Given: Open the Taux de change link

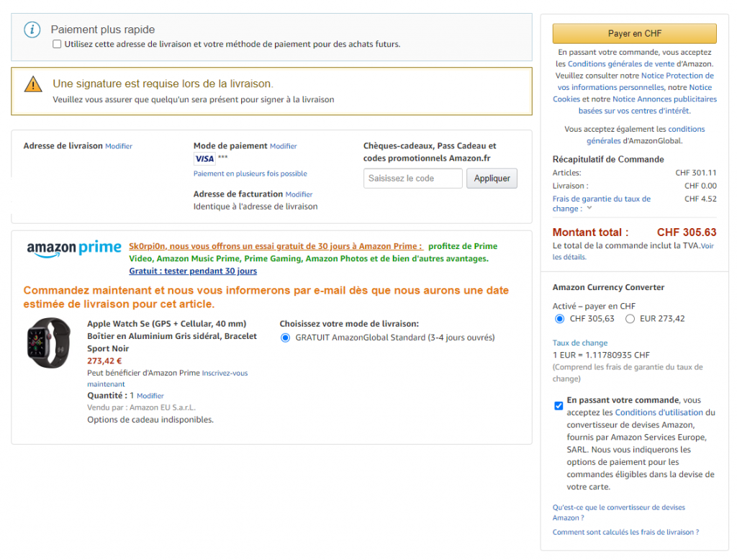Looking at the screenshot, I should tap(579, 343).
